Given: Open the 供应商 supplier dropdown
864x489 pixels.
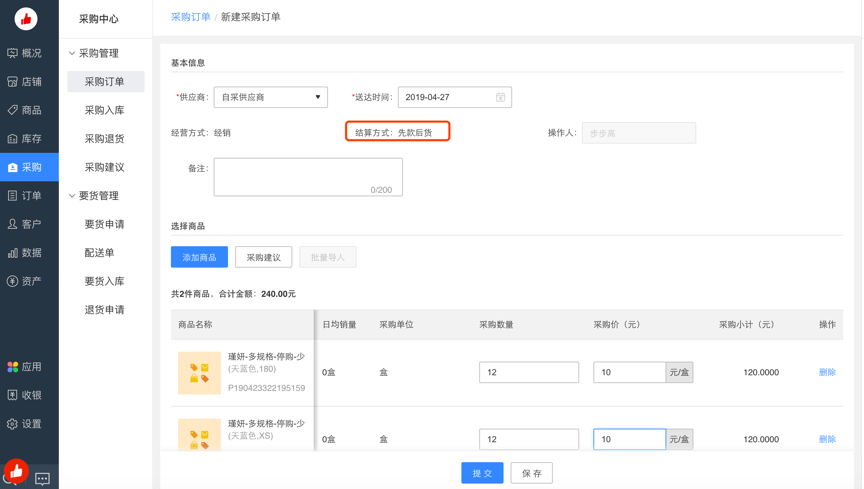Looking at the screenshot, I should (x=270, y=98).
